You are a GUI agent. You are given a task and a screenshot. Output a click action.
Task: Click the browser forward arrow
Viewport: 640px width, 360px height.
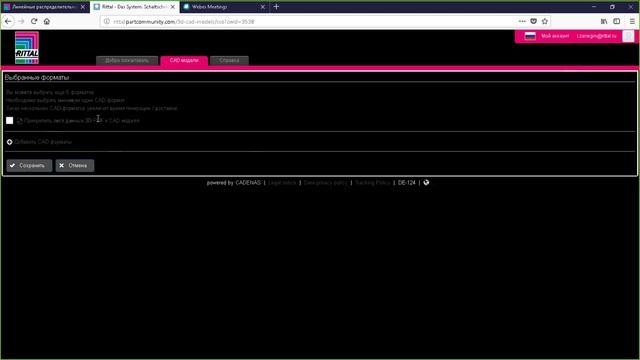coord(21,21)
